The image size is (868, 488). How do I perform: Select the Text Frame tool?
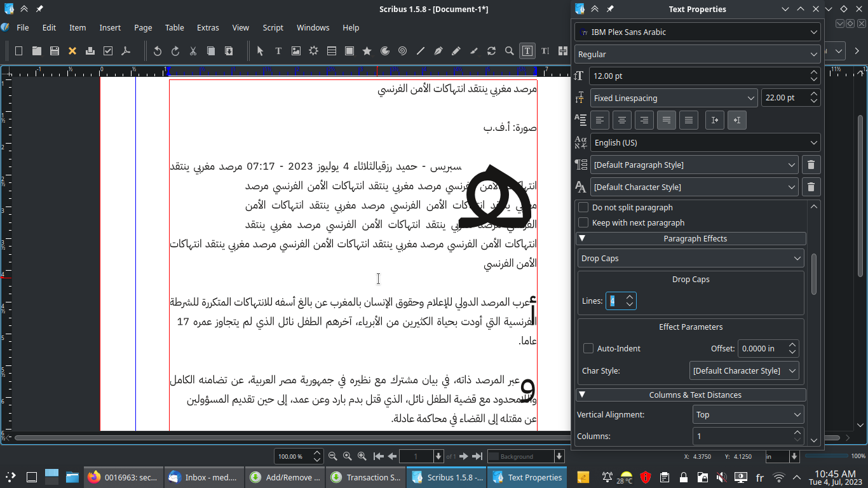(278, 51)
